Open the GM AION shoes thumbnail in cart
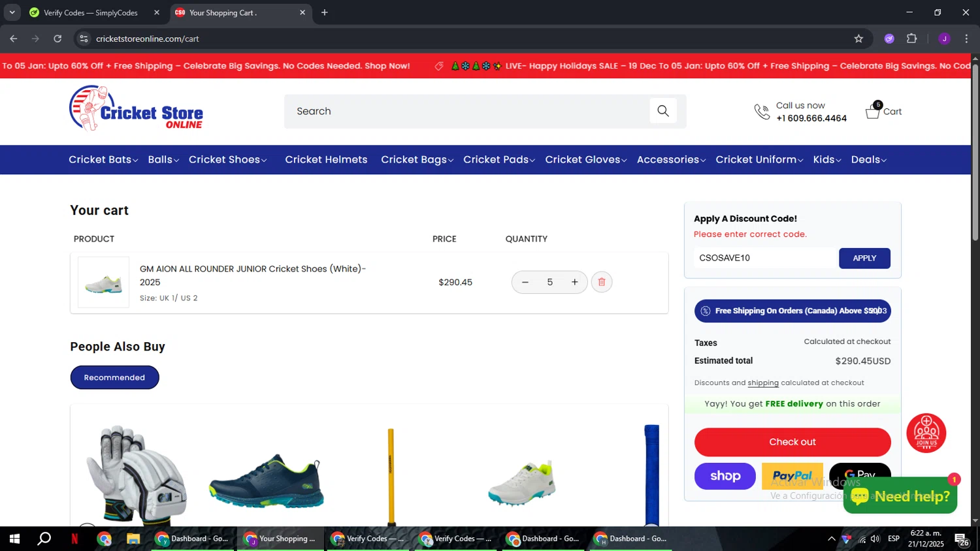This screenshot has width=980, height=551. pyautogui.click(x=103, y=282)
